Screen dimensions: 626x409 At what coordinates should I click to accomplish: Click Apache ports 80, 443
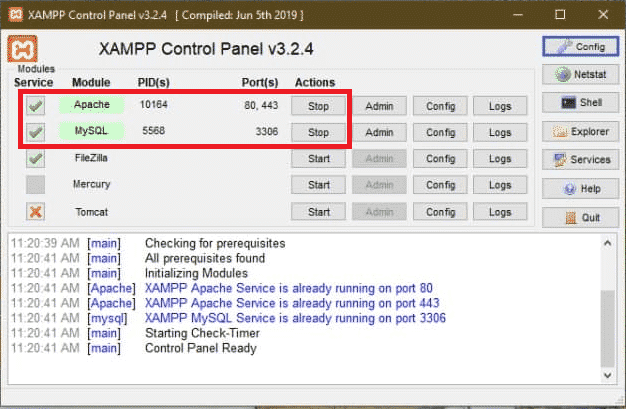(x=261, y=105)
